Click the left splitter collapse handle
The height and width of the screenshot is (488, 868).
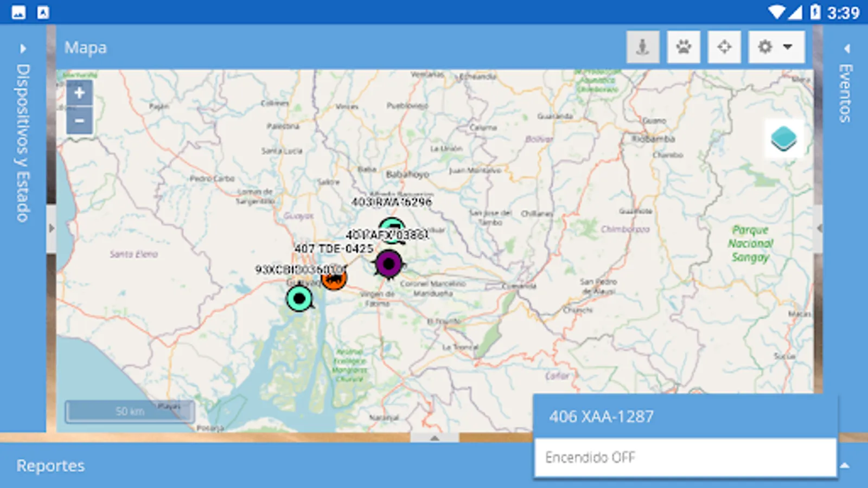52,228
